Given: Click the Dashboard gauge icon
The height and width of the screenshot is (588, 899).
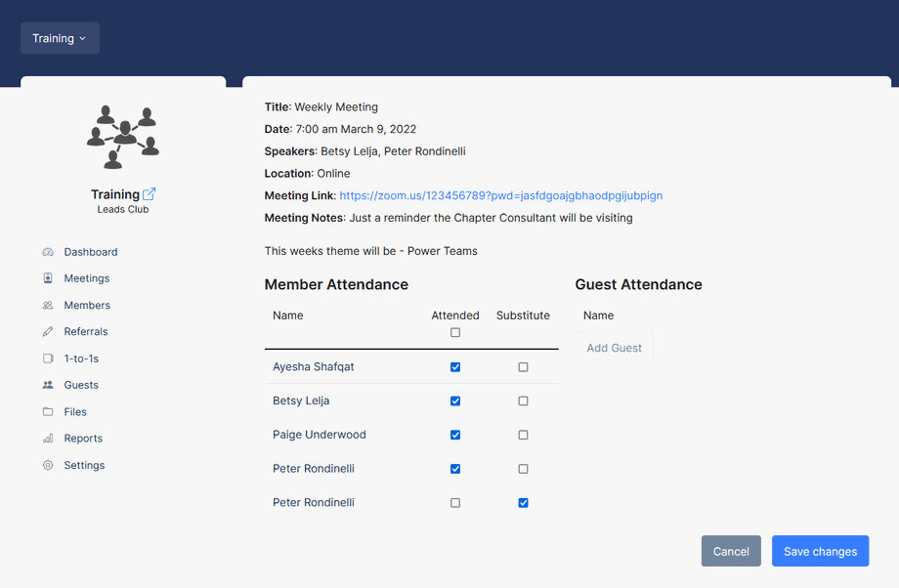Looking at the screenshot, I should click(x=48, y=252).
